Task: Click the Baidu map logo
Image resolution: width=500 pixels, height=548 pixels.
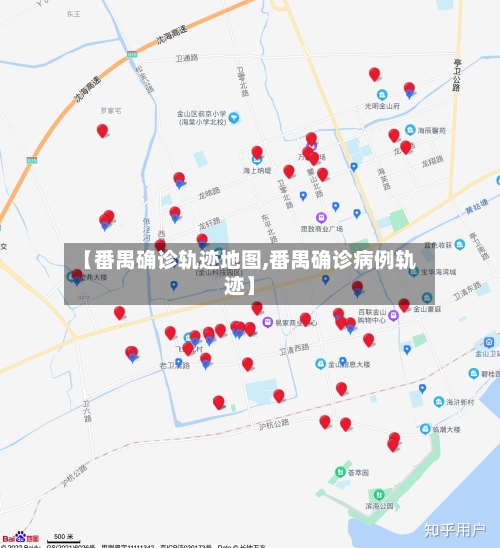Action: pos(20,537)
